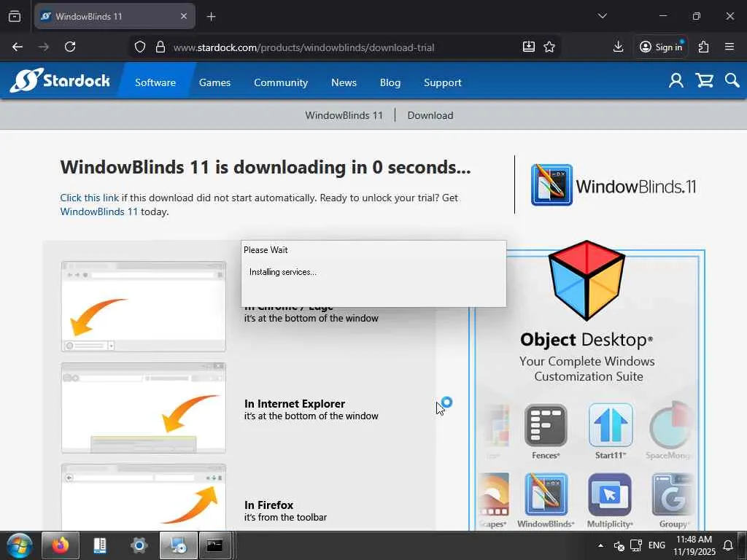
Task: Click the Object Desktop heading
Action: click(x=587, y=340)
